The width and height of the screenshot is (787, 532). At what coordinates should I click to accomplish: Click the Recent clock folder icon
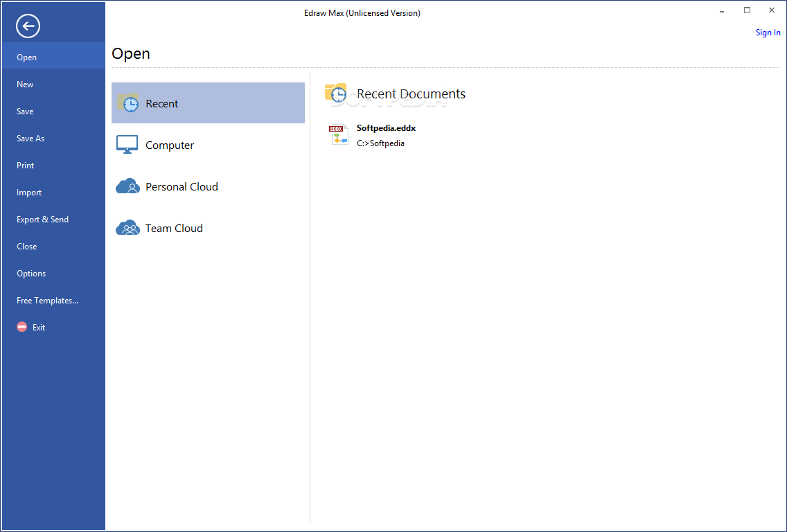coord(128,103)
